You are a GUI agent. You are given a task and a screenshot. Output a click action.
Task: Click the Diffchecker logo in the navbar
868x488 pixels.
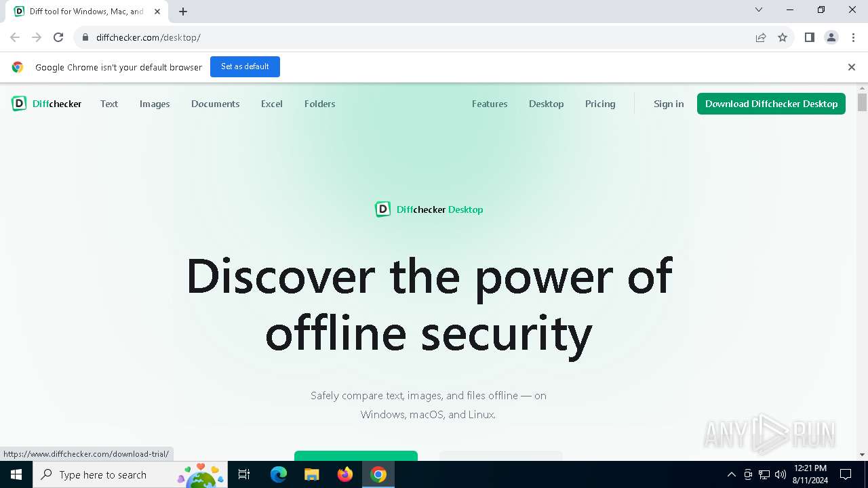(47, 104)
